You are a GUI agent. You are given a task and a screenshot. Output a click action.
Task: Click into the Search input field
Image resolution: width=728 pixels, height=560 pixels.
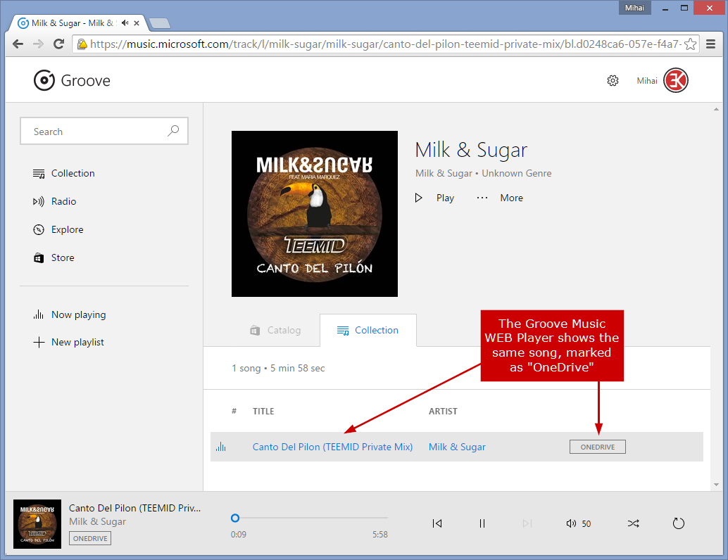coord(95,132)
